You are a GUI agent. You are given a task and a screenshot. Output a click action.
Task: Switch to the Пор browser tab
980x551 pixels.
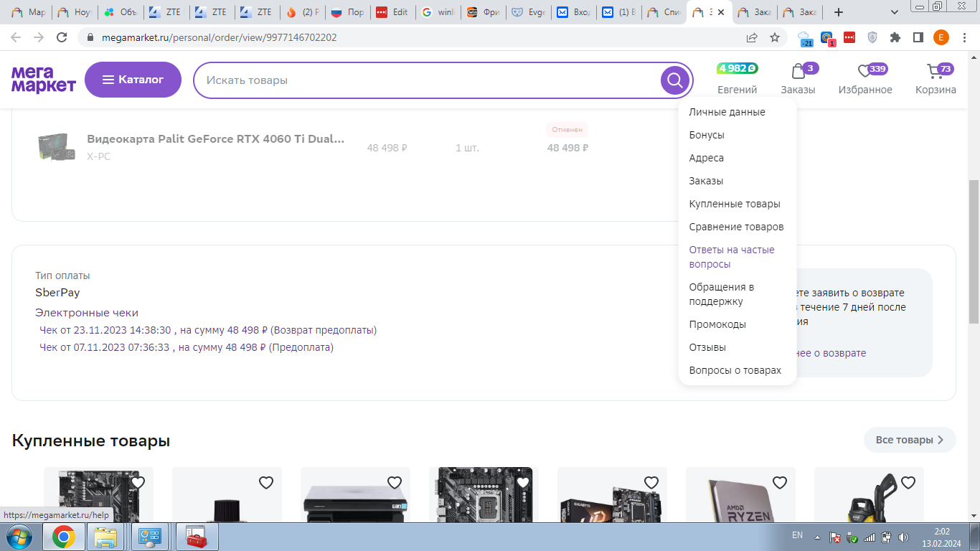347,12
